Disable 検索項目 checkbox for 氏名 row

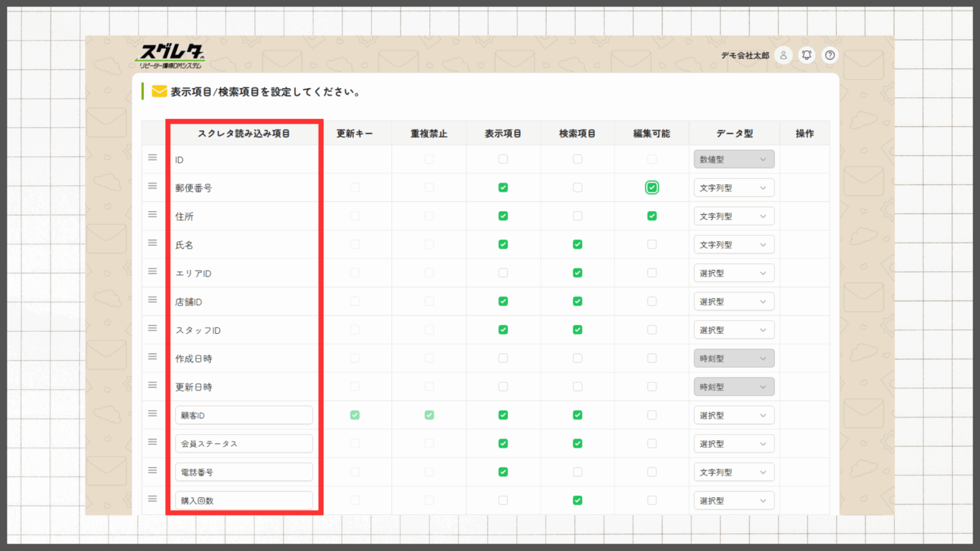pyautogui.click(x=578, y=245)
